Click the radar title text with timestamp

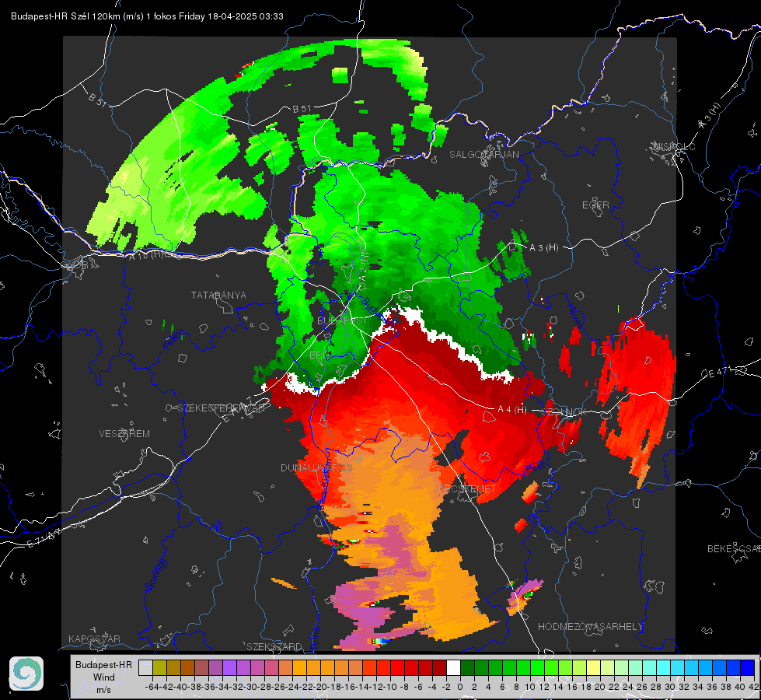[147, 16]
